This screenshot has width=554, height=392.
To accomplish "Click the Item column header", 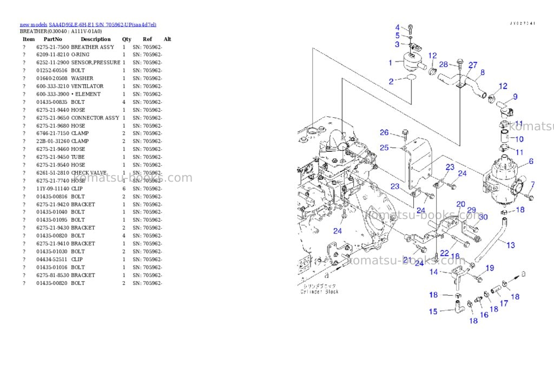I will click(x=29, y=39).
